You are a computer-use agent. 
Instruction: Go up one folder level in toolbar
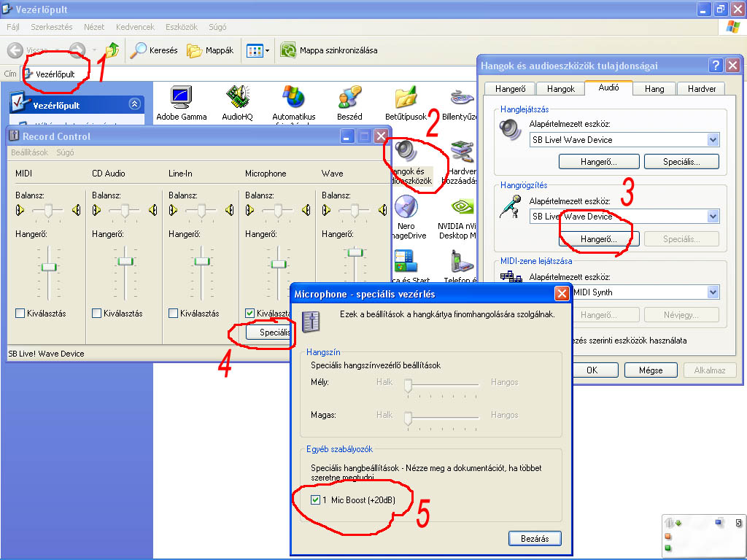[112, 50]
